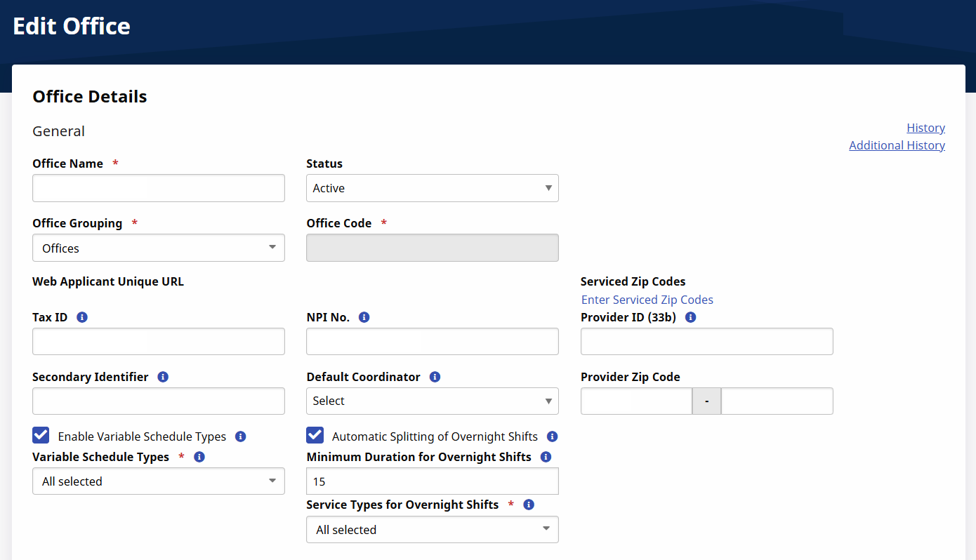Click the info icon next to Tax ID
Viewport: 976px width, 560px height.
pyautogui.click(x=81, y=317)
